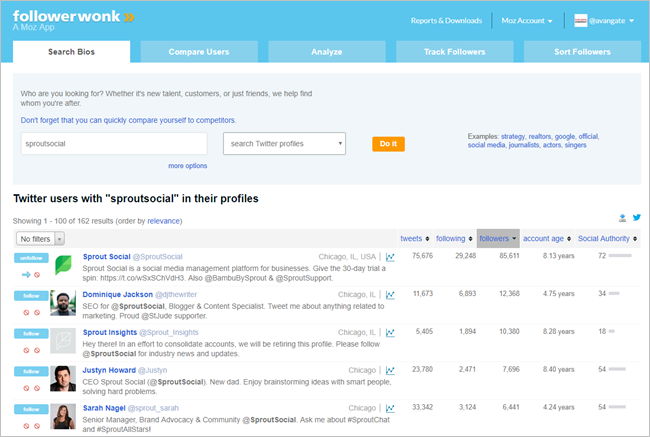Click the 8.40 years account age
Viewport: 650px width, 437px height.
[x=558, y=369]
